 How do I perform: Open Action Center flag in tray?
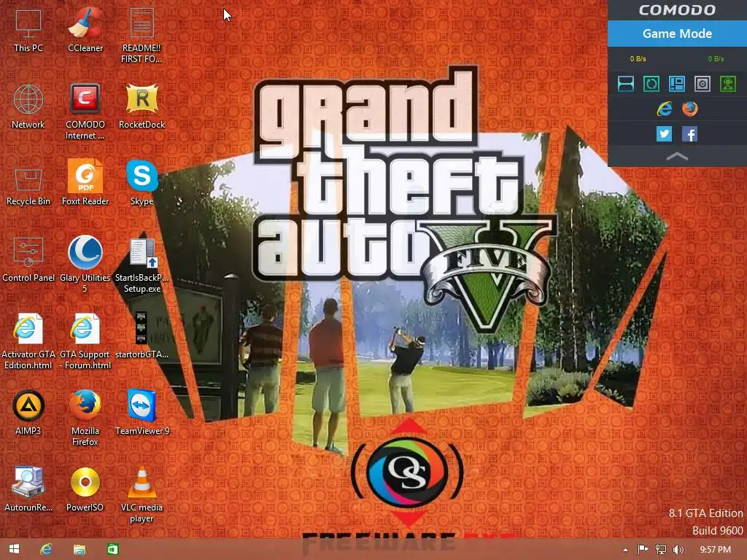tap(643, 550)
